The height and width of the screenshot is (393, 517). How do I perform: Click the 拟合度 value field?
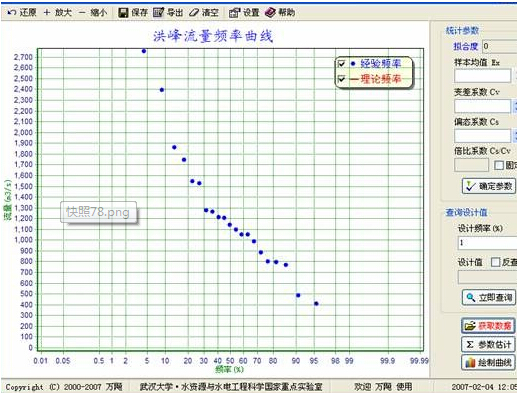(x=499, y=46)
